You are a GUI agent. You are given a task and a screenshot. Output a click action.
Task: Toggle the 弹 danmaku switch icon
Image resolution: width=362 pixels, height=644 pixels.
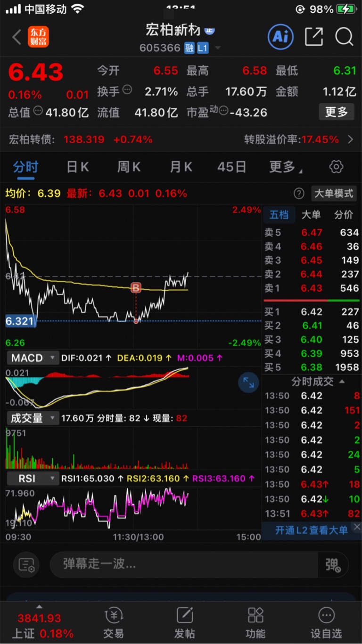333,564
